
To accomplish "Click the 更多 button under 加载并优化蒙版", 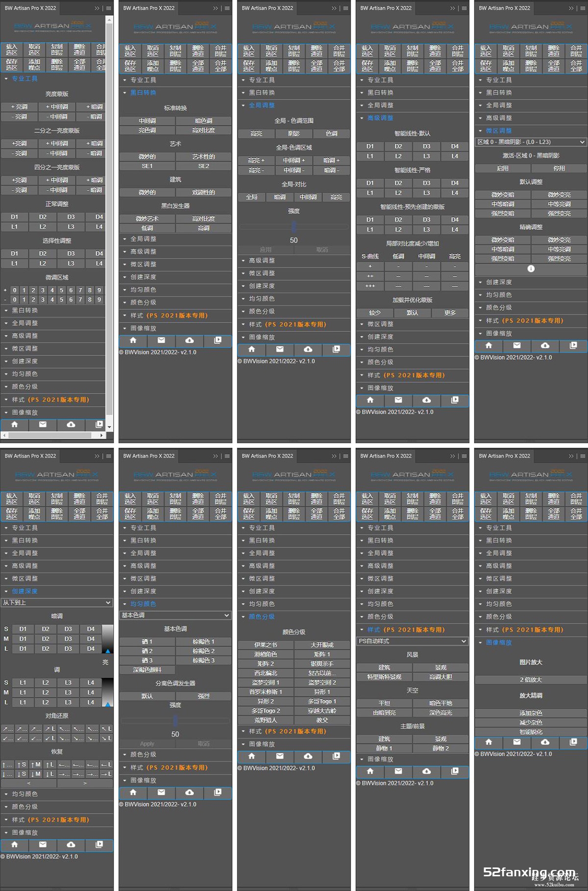I will (450, 313).
